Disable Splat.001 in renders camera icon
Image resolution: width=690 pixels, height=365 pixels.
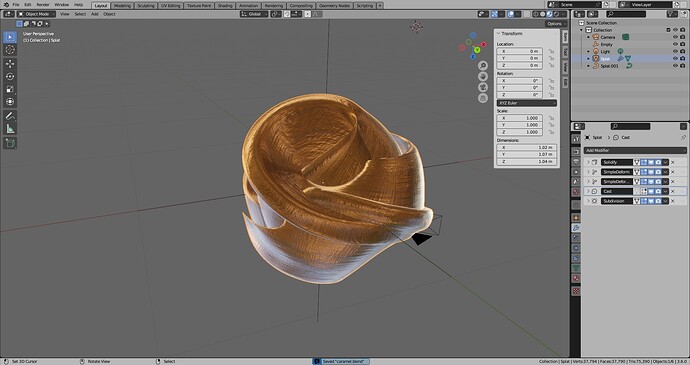pos(683,66)
